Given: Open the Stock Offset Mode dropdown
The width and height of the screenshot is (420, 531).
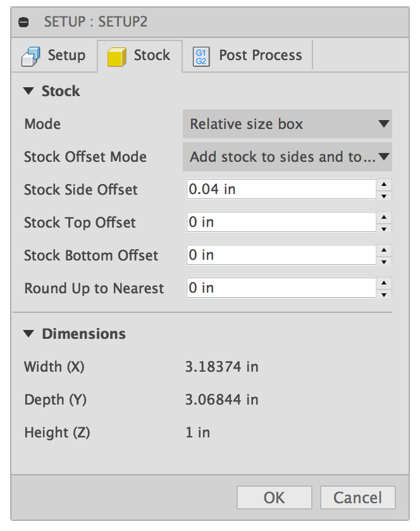Looking at the screenshot, I should (288, 157).
